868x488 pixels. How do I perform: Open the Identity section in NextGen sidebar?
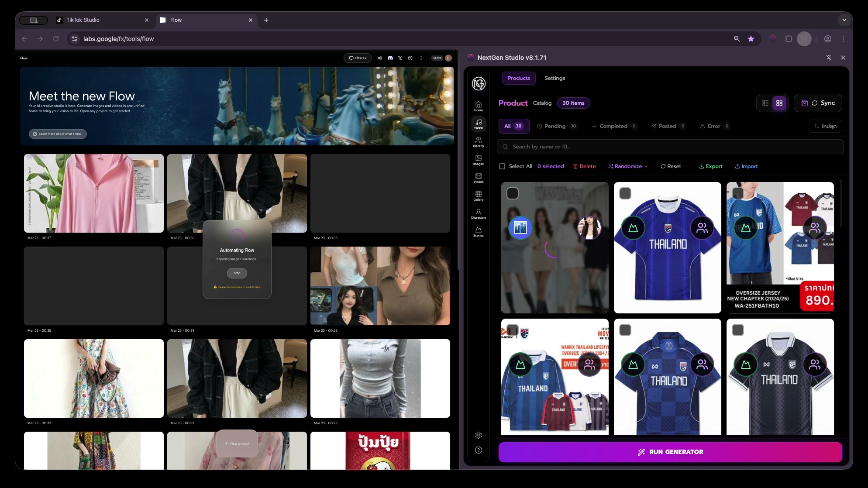pos(479,142)
